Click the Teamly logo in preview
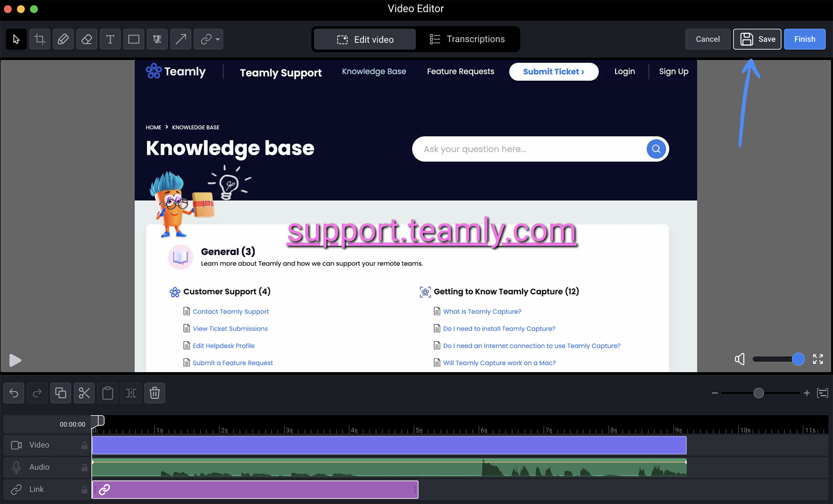 click(175, 71)
